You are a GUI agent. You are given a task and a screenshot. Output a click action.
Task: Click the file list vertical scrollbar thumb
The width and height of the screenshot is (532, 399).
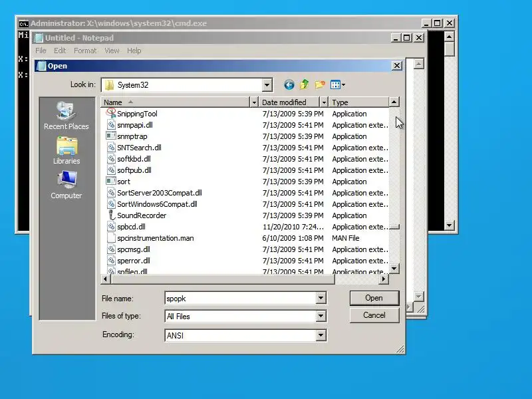click(x=394, y=227)
